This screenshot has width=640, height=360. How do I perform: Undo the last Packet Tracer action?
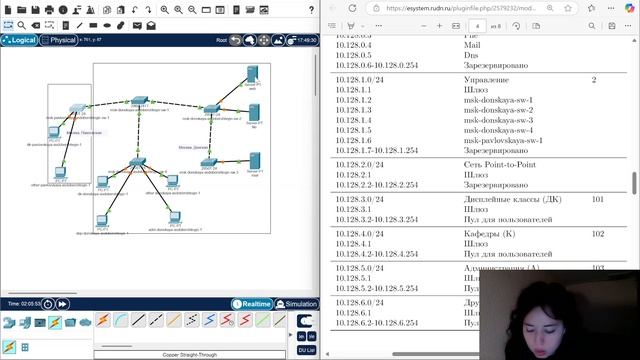click(x=135, y=10)
